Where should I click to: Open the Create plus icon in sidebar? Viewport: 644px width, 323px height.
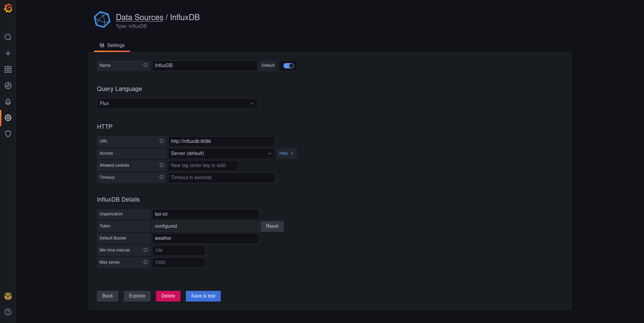coord(8,53)
